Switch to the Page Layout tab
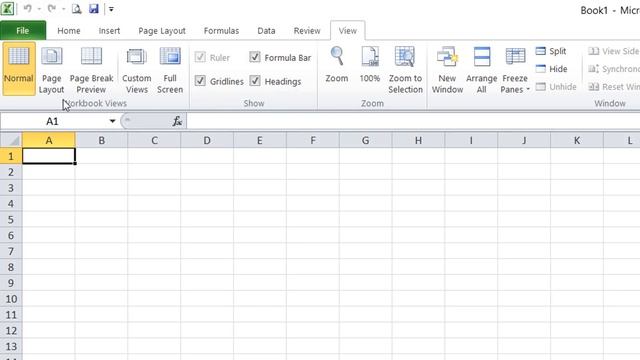Screen dimensions: 640x360 point(162,31)
